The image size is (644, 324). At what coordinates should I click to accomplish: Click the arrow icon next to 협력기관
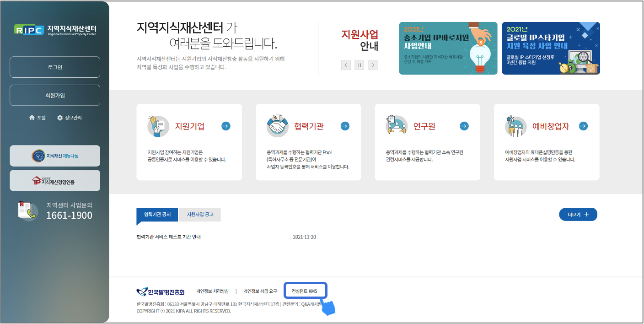tap(345, 126)
